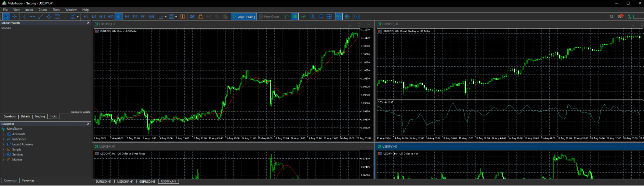This screenshot has width=644, height=186.
Task: Click the Zoom Out magnifier icon
Action: 321,17
